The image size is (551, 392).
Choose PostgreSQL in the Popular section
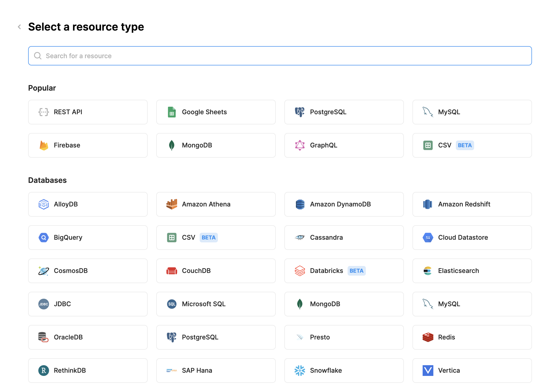tap(344, 112)
